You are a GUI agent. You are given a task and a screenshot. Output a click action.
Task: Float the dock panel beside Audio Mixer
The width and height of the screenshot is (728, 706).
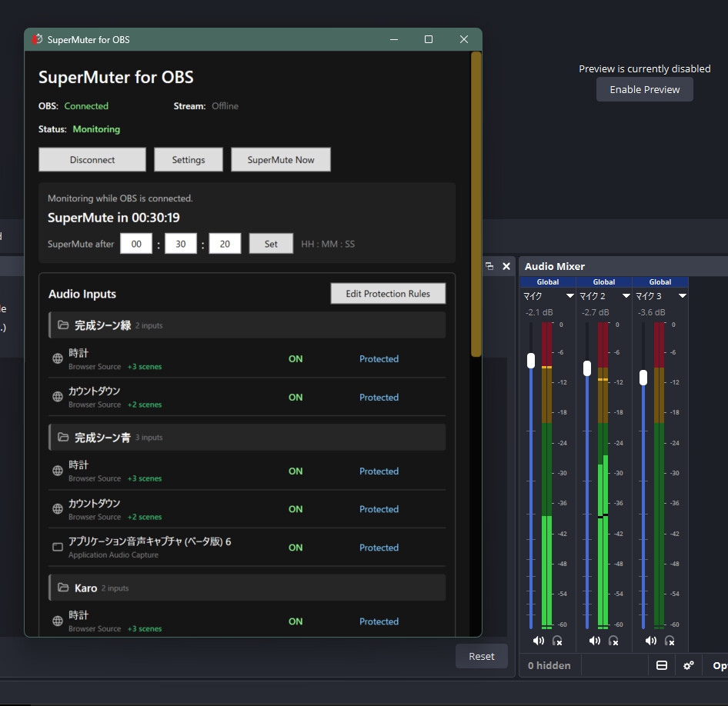pyautogui.click(x=489, y=266)
